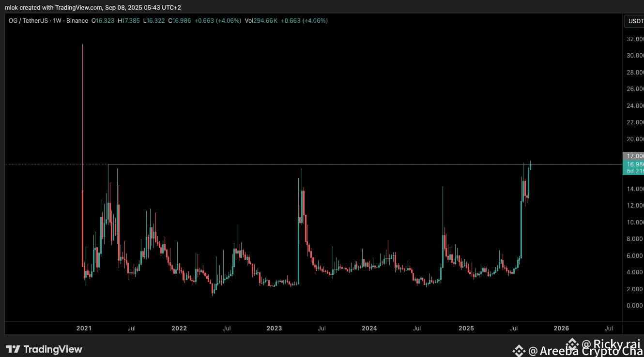644x357 pixels.
Task: Click the 0.000 price axis label
Action: pos(636,306)
